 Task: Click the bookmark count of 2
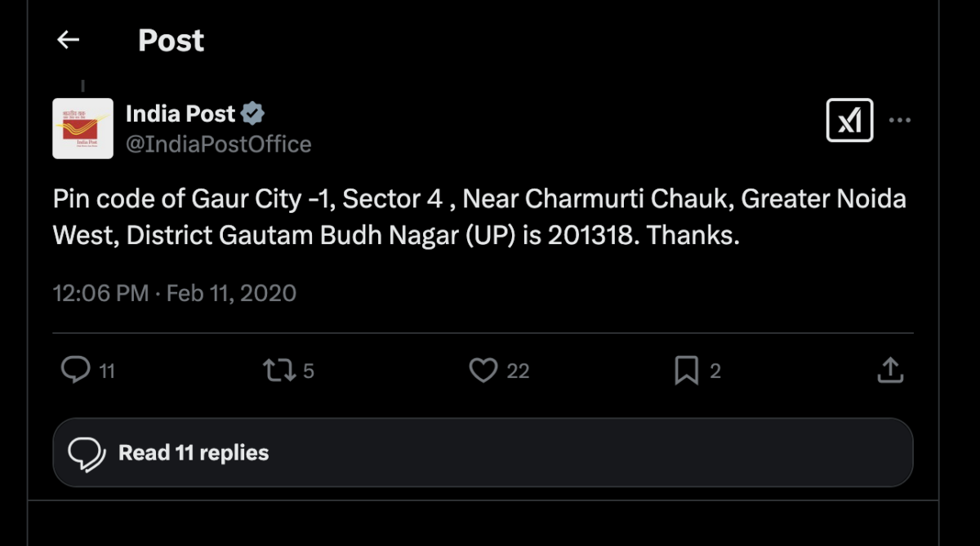tap(715, 371)
